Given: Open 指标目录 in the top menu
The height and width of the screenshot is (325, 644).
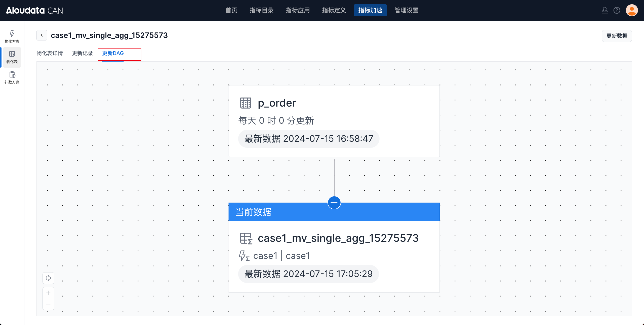Looking at the screenshot, I should [261, 10].
